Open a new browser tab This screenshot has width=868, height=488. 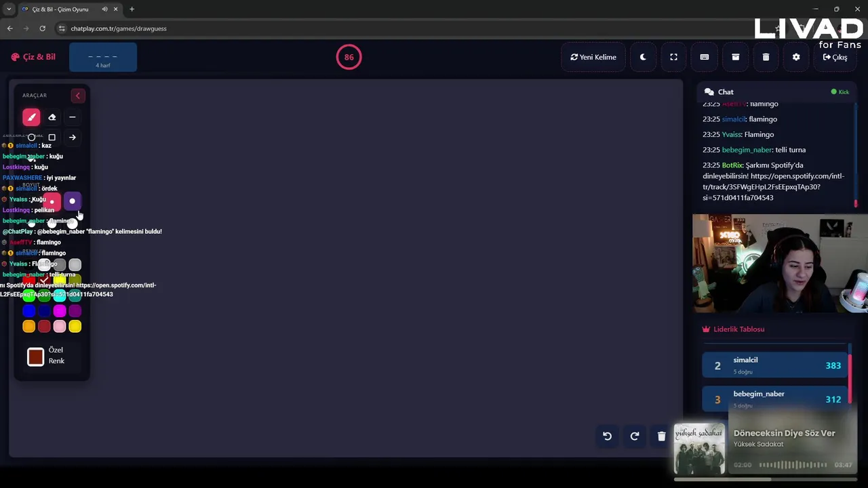coord(132,9)
